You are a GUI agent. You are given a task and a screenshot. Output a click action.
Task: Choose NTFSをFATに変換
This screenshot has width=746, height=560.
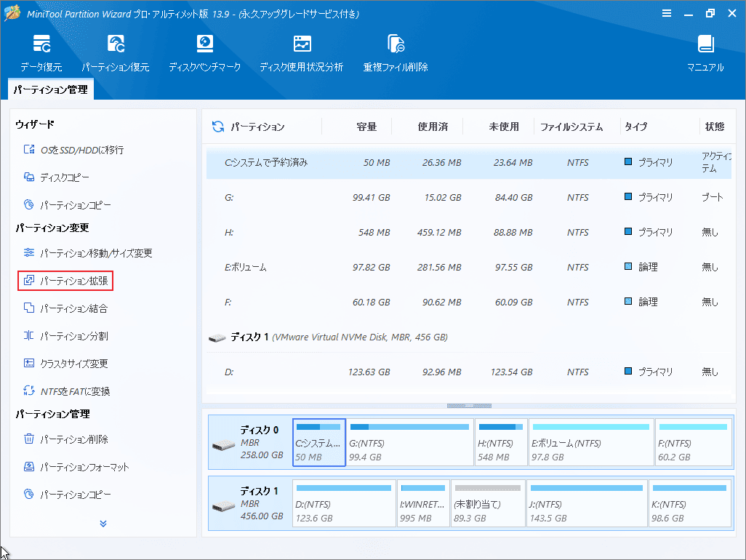point(67,391)
